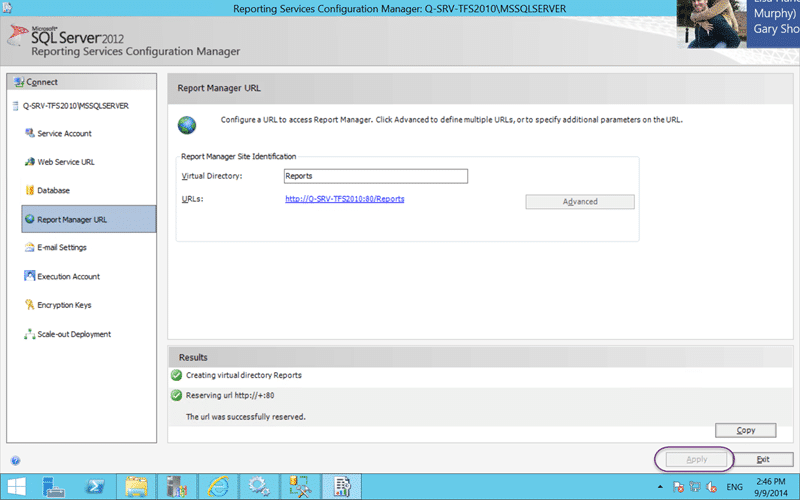Image resolution: width=800 pixels, height=500 pixels.
Task: Click the window title bar app icon
Action: (7, 8)
